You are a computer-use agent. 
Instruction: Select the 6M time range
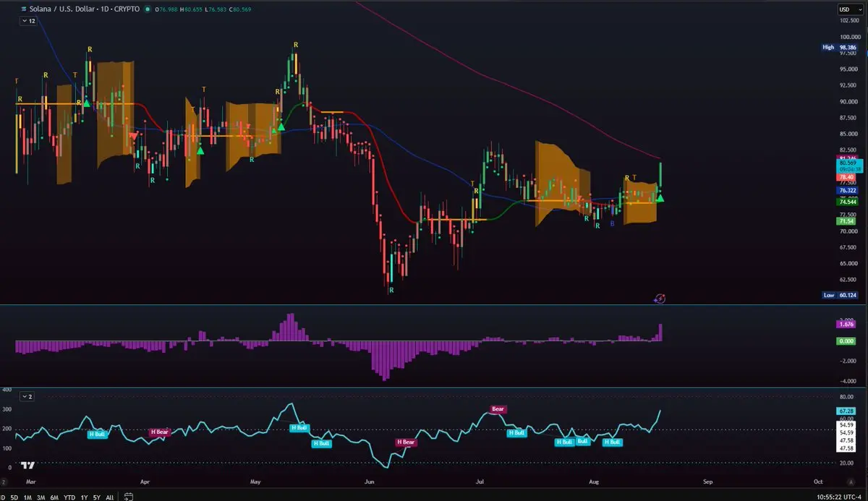pos(54,497)
